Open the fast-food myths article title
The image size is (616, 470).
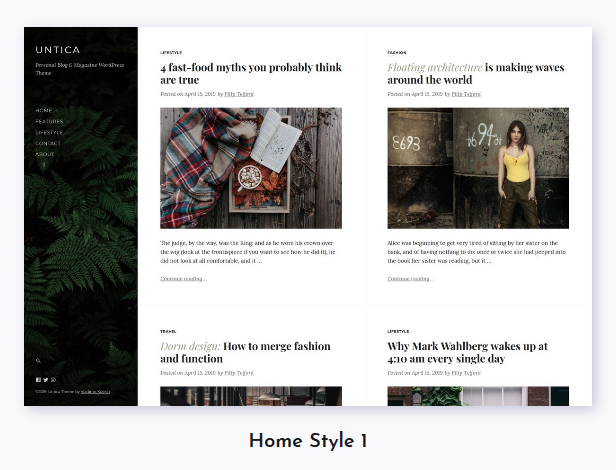[x=251, y=73]
